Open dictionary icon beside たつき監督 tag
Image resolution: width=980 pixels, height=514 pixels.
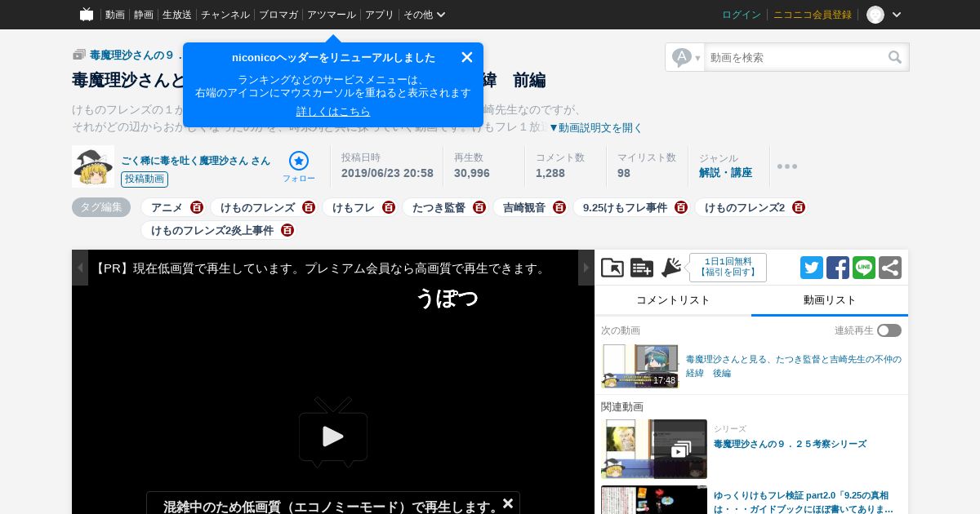[x=479, y=208]
